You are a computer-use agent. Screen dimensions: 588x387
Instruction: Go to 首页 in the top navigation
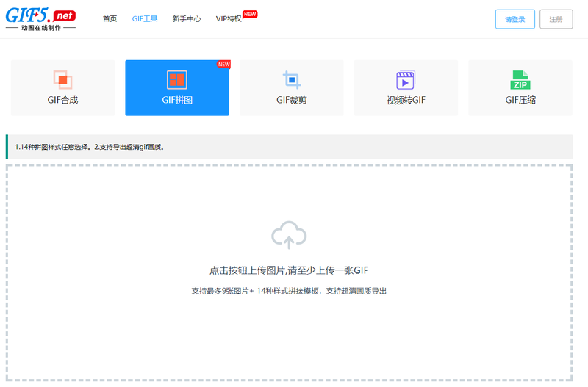tap(110, 19)
